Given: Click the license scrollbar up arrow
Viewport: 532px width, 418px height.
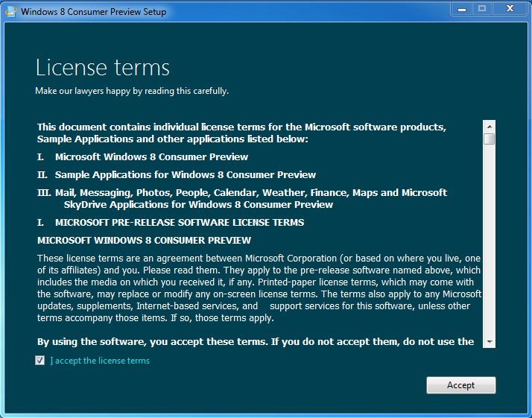Looking at the screenshot, I should (x=489, y=126).
